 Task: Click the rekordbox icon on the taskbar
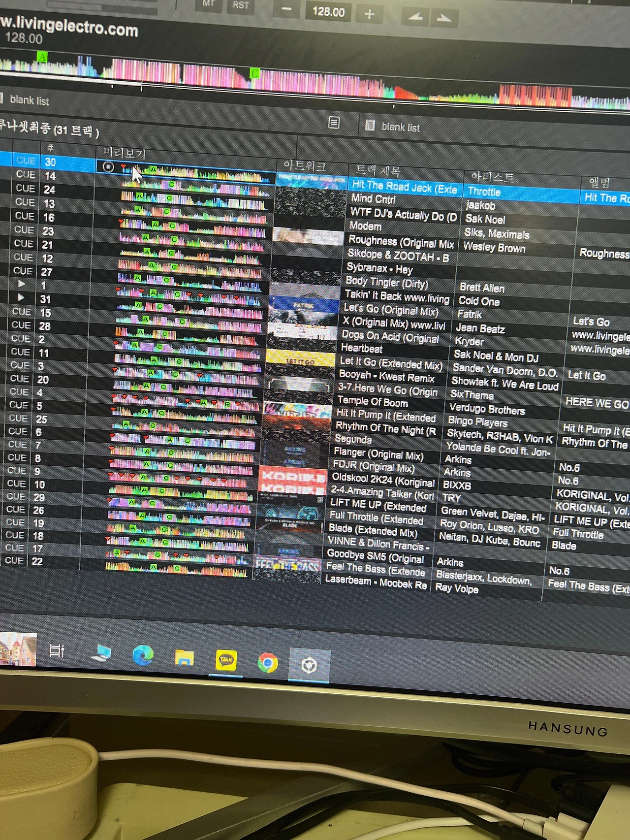[309, 666]
